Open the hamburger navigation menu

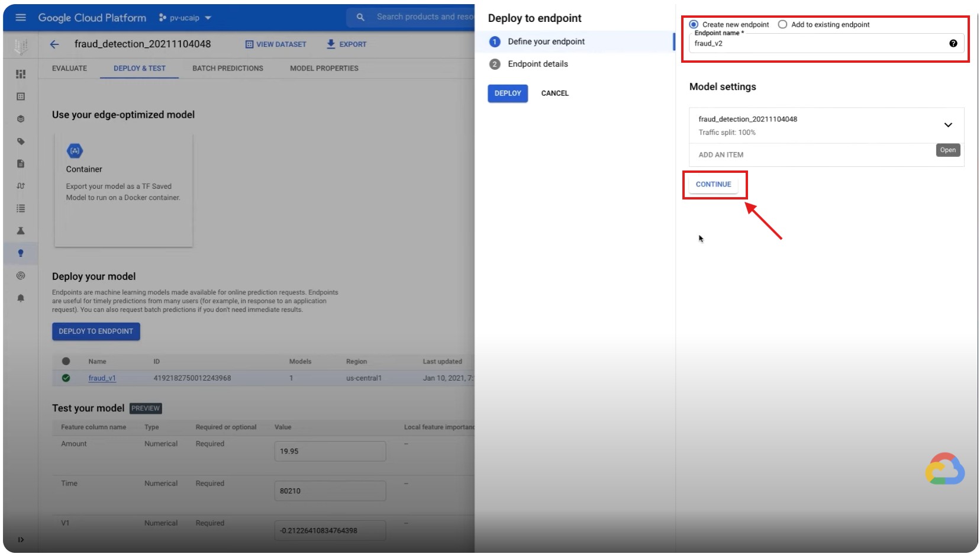pos(21,18)
